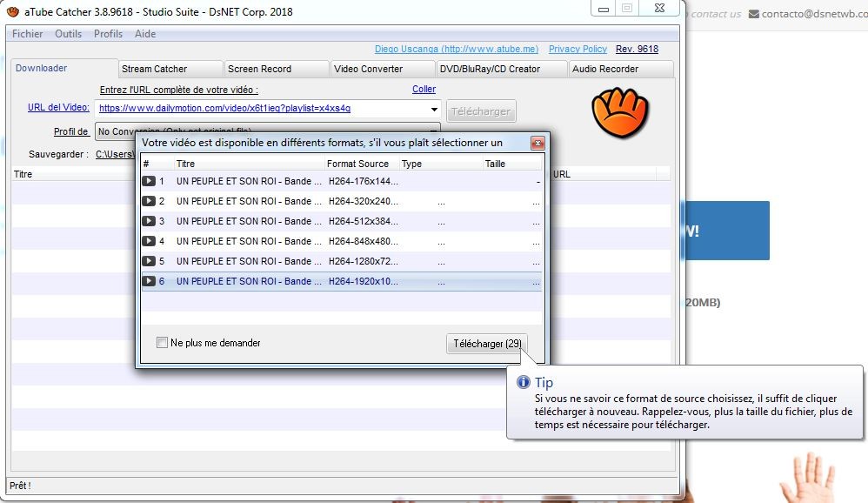Viewport: 868px width, 503px height.
Task: Click the Titre column header in main list
Action: point(73,174)
